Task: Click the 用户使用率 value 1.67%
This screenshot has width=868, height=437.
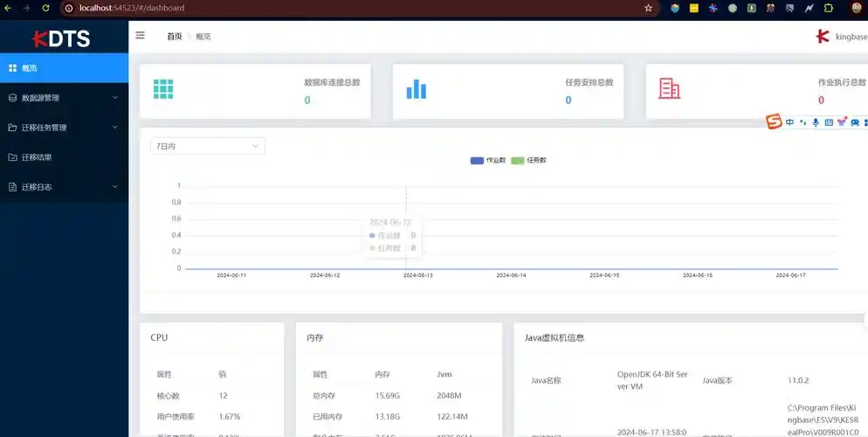Action: (230, 417)
